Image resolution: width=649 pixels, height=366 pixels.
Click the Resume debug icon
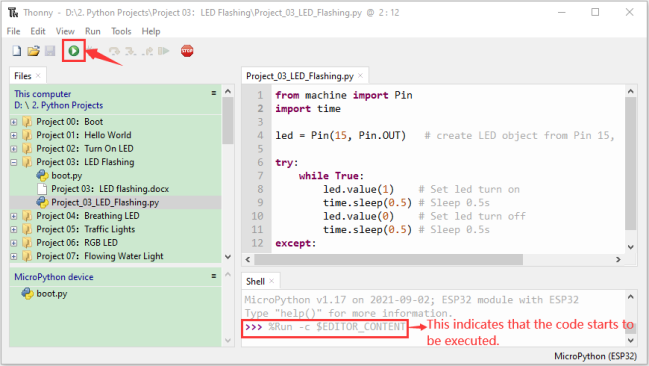(x=164, y=51)
